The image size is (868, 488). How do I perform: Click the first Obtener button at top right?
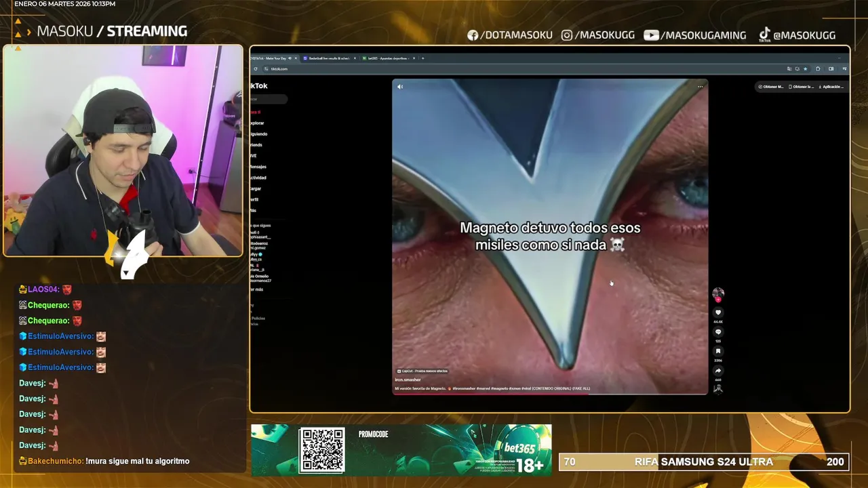[x=771, y=87]
